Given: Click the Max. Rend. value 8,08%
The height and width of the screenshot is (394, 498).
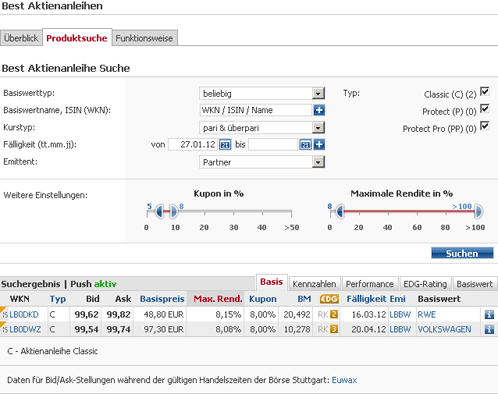Looking at the screenshot, I should (x=228, y=329).
